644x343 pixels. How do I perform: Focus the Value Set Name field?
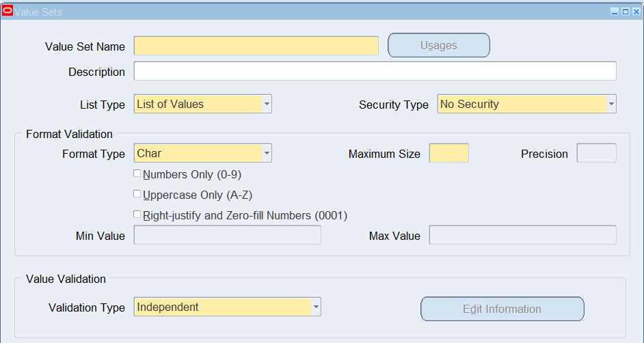256,46
